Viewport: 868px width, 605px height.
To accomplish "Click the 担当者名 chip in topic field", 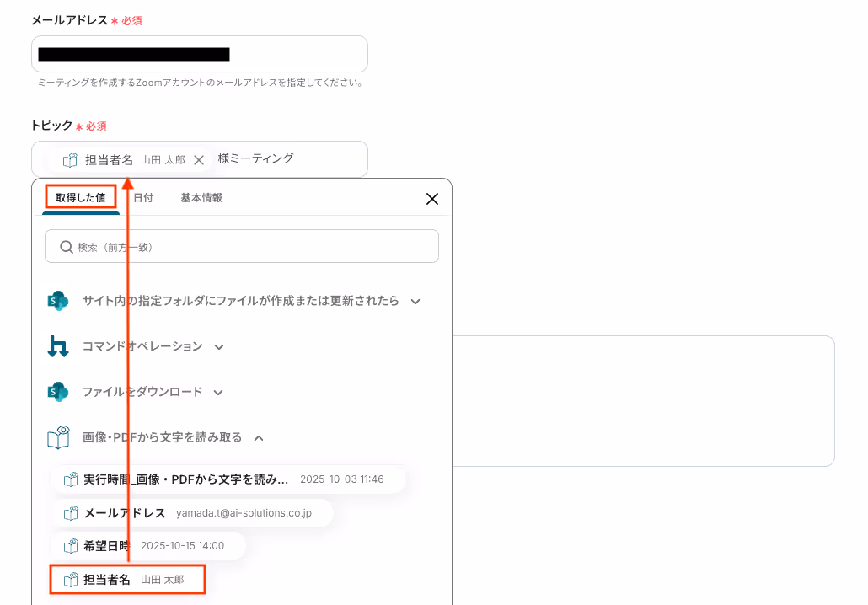I will (131, 160).
